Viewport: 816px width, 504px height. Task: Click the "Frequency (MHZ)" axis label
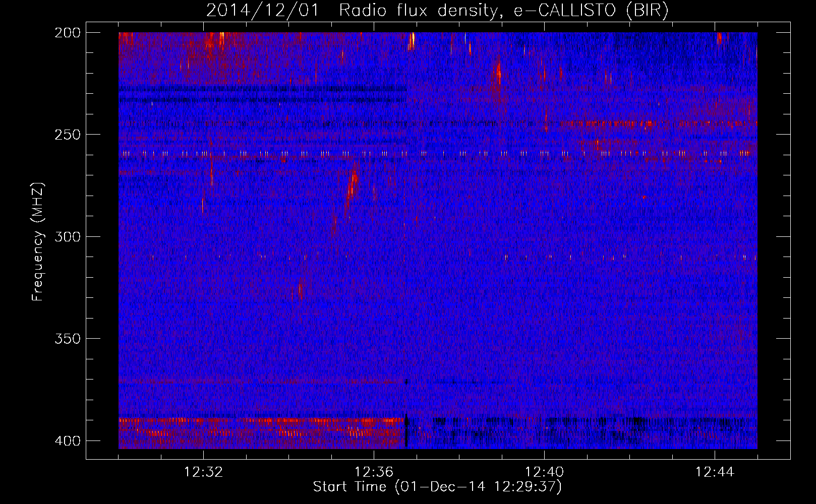coord(38,242)
